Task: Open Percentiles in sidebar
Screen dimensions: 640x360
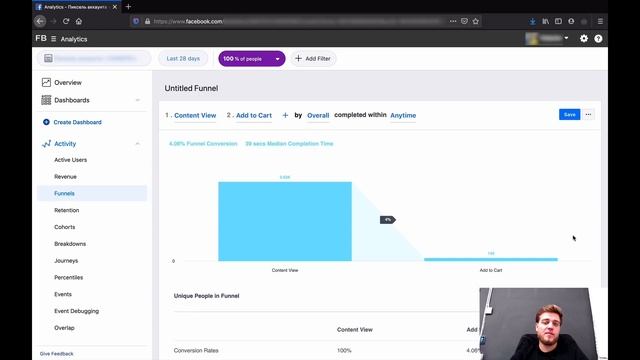Action: pos(68,278)
